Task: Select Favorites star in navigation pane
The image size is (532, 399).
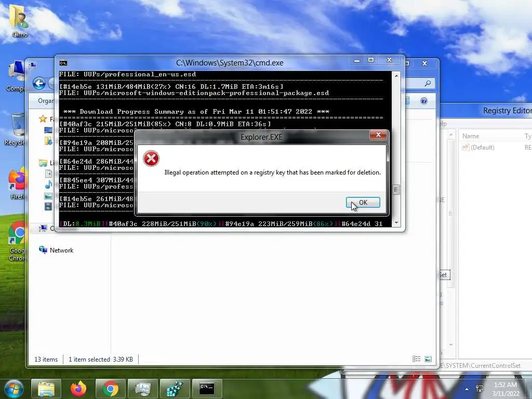Action: click(x=43, y=119)
